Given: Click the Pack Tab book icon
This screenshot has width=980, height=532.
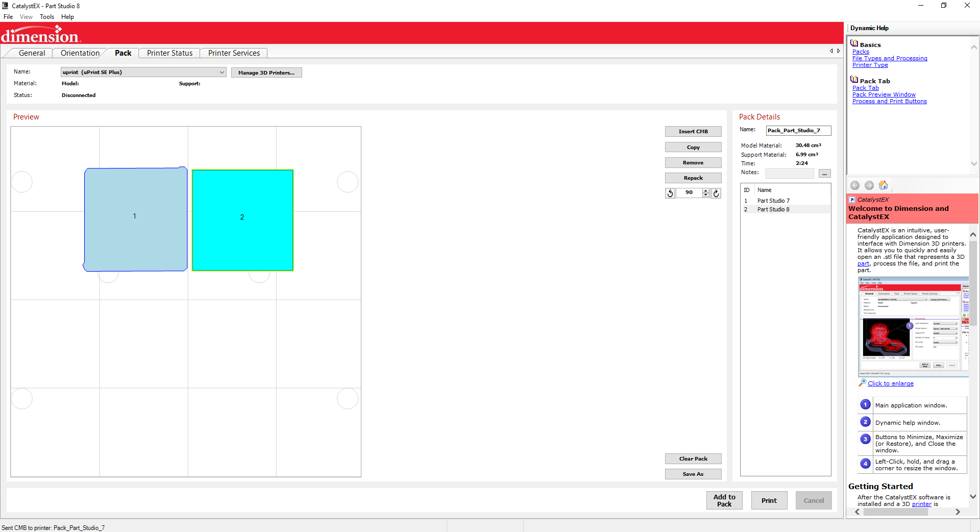Looking at the screenshot, I should pos(854,80).
